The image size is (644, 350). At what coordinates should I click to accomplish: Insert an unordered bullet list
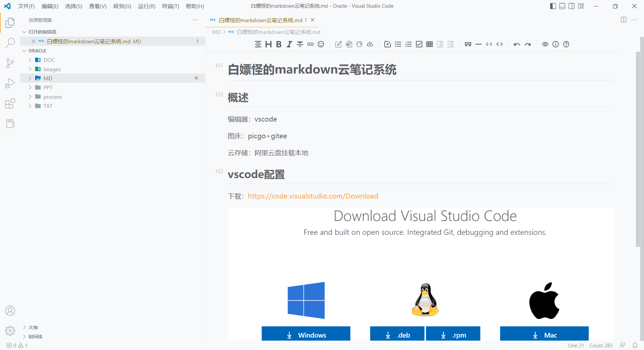[x=398, y=44]
